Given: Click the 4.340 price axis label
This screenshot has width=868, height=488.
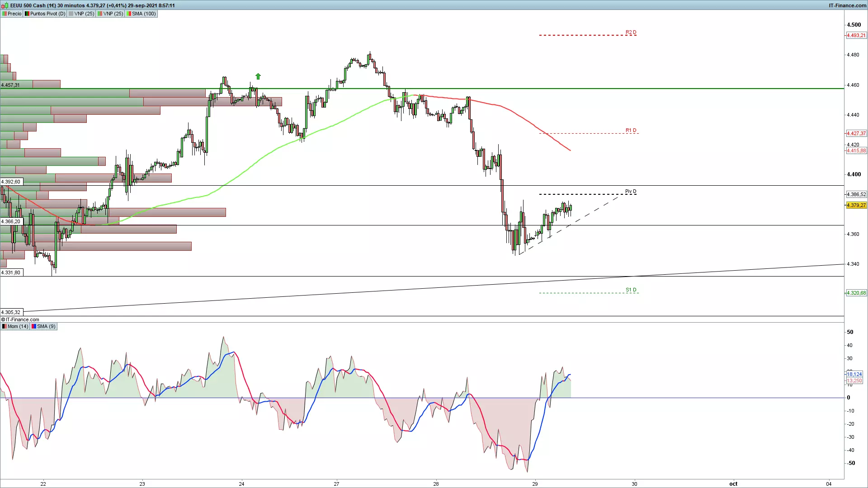Looking at the screenshot, I should [x=853, y=264].
